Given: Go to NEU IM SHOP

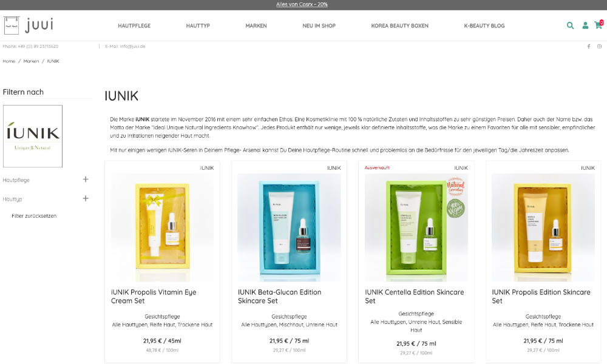Looking at the screenshot, I should tap(319, 26).
